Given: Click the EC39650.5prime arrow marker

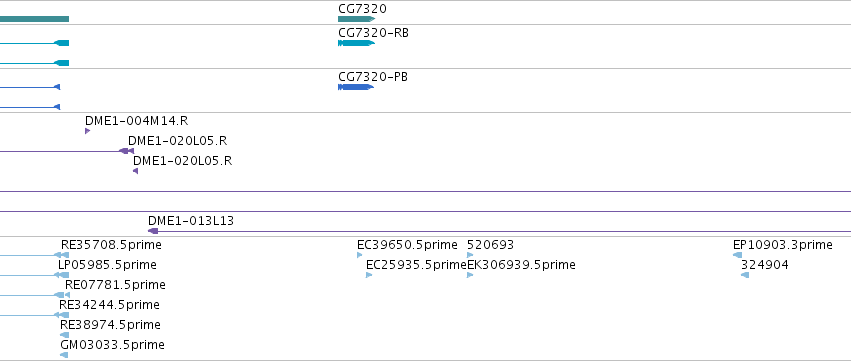Looking at the screenshot, I should click(x=359, y=255).
